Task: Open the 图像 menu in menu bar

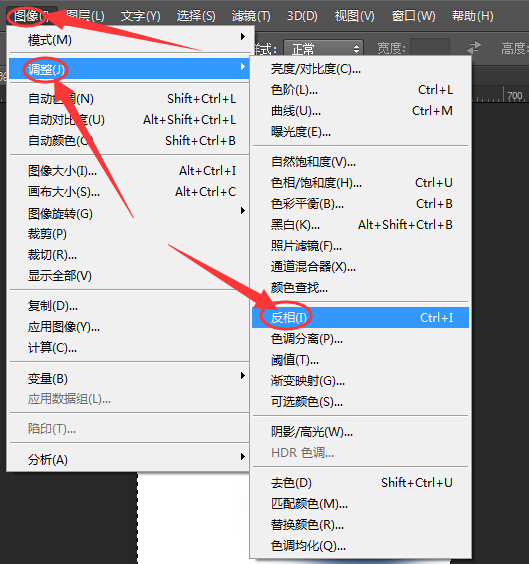Action: click(31, 16)
